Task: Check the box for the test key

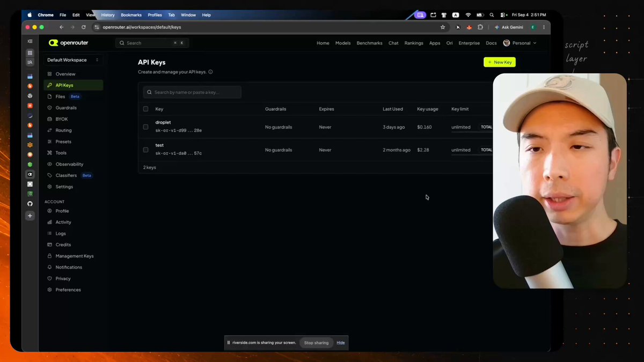Action: [x=145, y=150]
